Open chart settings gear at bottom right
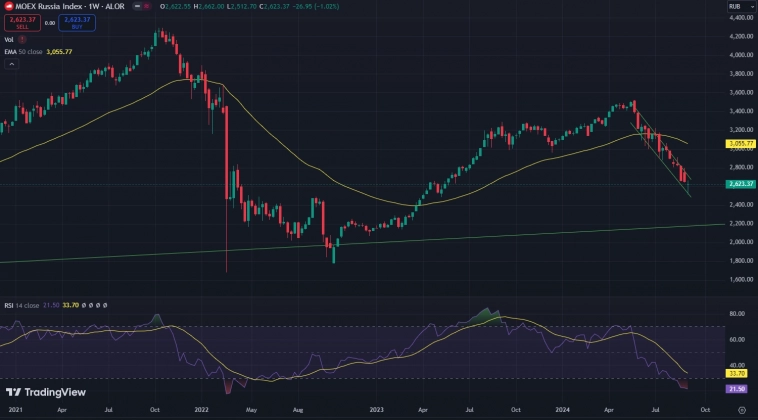 click(x=742, y=410)
